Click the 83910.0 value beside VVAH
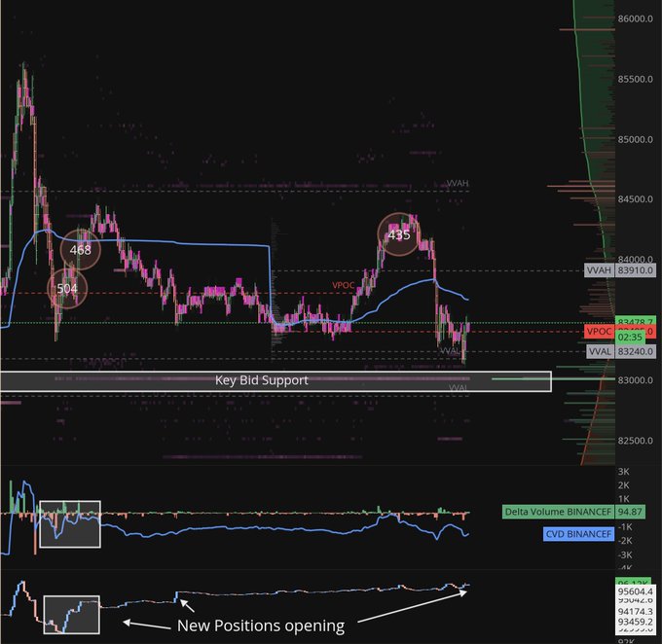Viewport: 662px width, 644px height. [x=636, y=270]
